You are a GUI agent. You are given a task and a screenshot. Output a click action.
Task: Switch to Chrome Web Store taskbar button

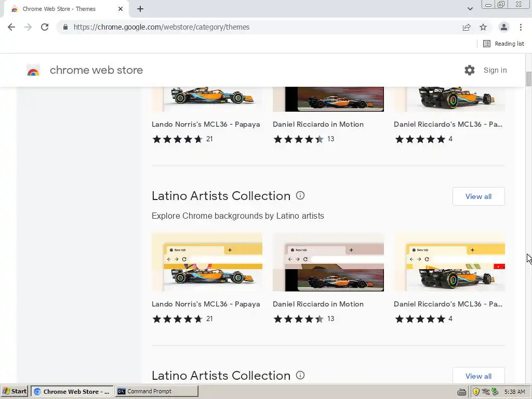(x=72, y=391)
